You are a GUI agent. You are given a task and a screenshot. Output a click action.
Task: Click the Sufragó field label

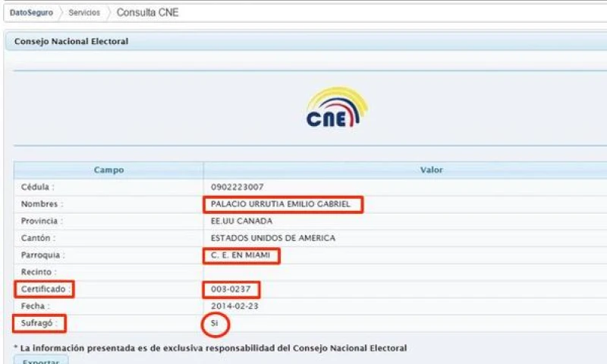[39, 324]
